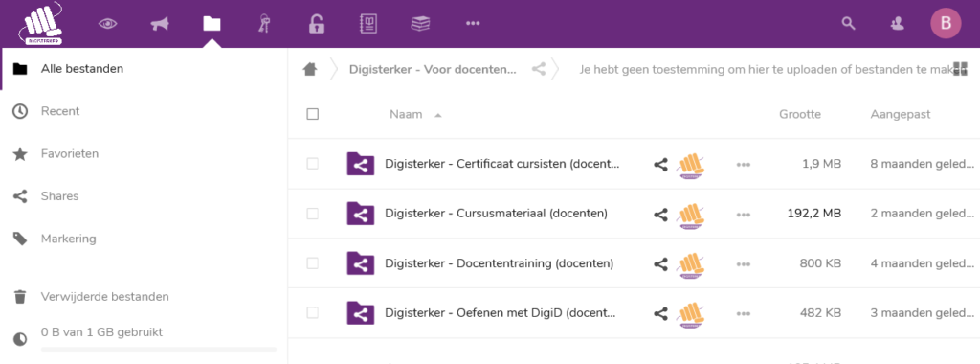Open the contacts menu icon
The image size is (980, 364).
pos(897,24)
